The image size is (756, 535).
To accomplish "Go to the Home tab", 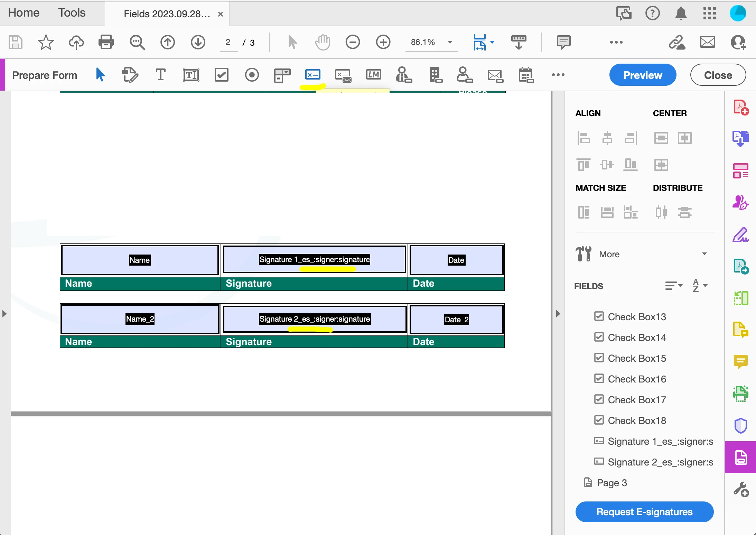I will [x=24, y=13].
